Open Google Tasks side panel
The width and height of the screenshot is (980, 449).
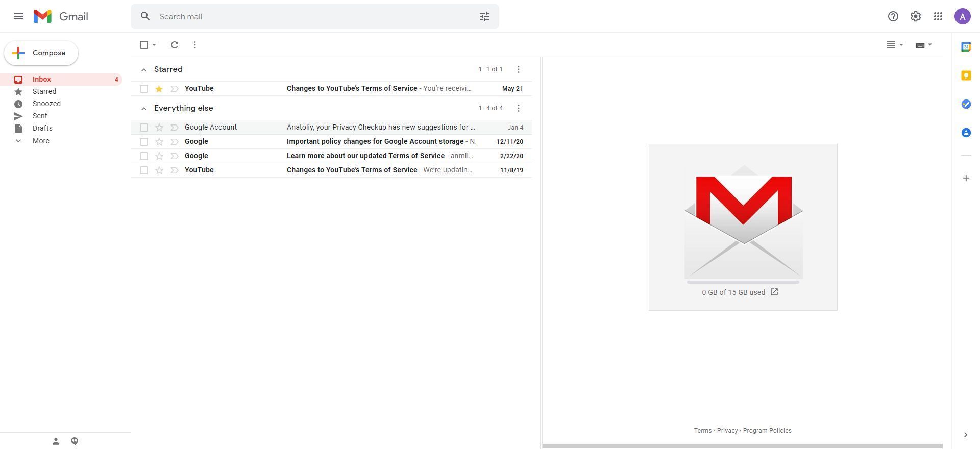point(966,104)
